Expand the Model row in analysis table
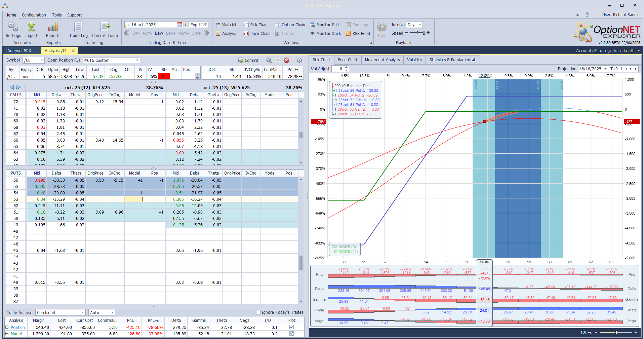This screenshot has height=339, width=644. pos(7,334)
